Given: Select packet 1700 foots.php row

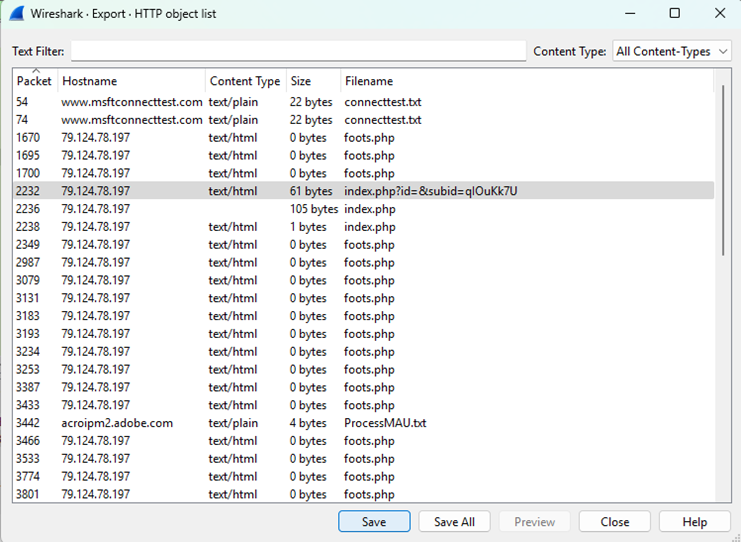Looking at the screenshot, I should [363, 173].
